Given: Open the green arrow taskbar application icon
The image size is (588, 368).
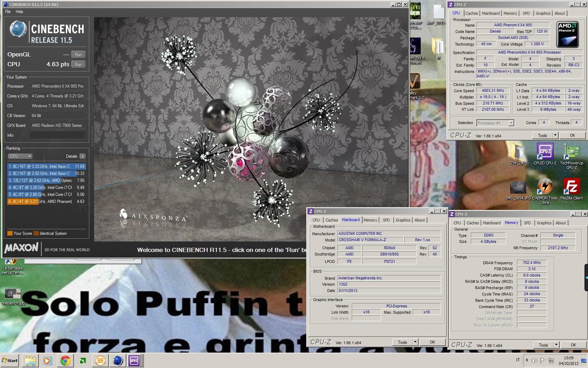Looking at the screenshot, I should (x=83, y=361).
